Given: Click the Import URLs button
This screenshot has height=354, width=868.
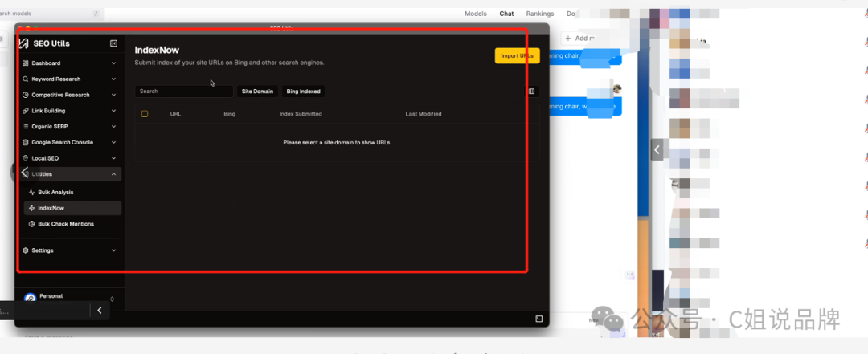Looking at the screenshot, I should [x=517, y=56].
